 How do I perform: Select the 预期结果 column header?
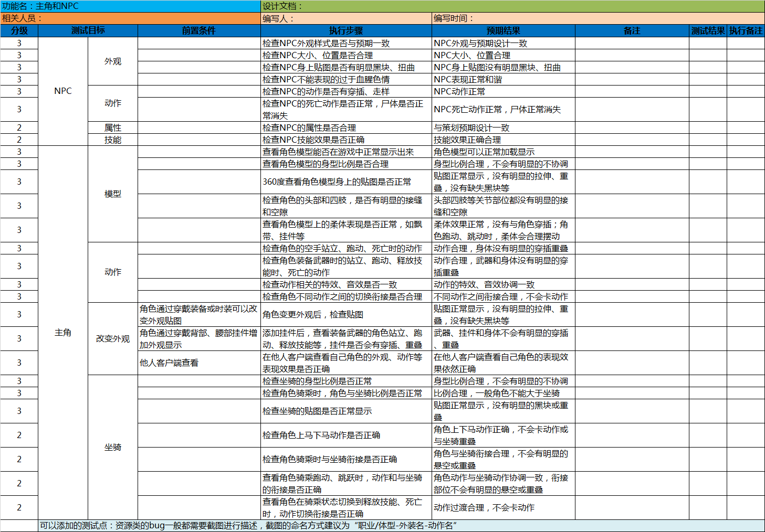coord(503,30)
